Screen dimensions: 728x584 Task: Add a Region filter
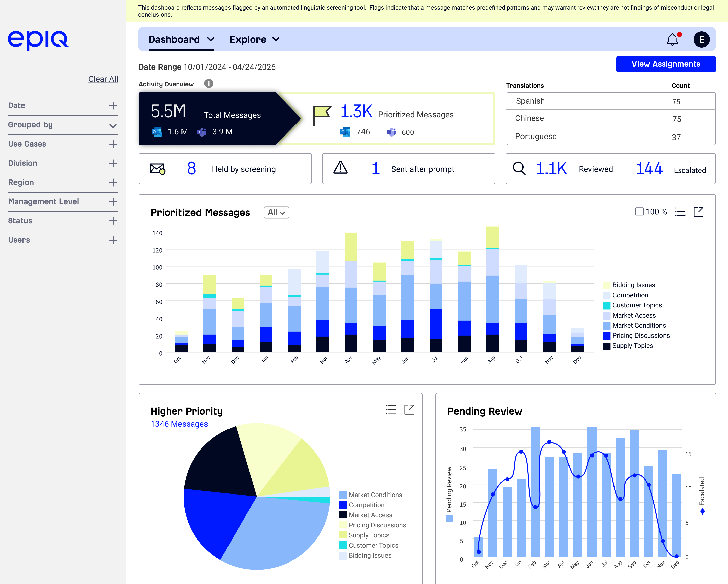tap(113, 183)
